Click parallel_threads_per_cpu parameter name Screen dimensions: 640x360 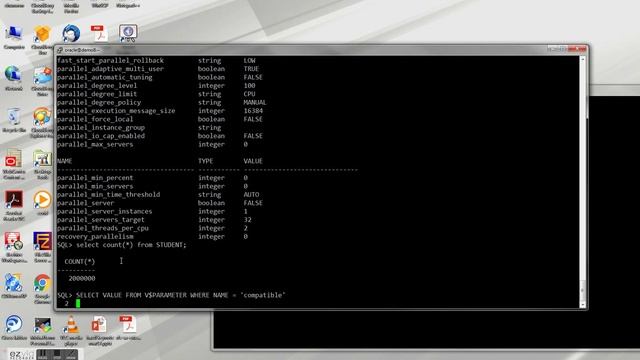102,228
